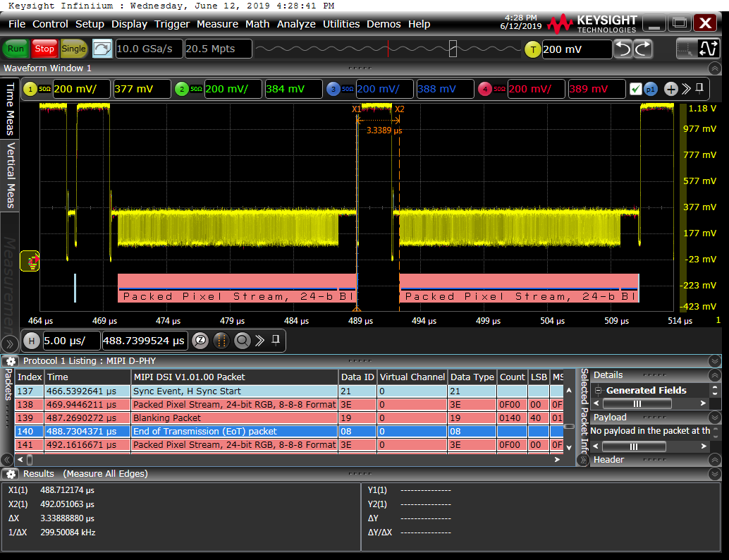Open the File menu
The width and height of the screenshot is (729, 560).
(17, 24)
